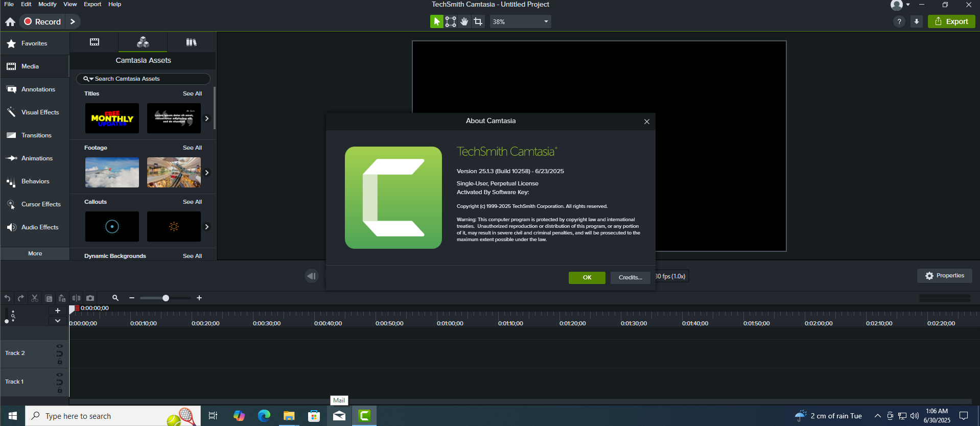Click timeline zoom slider handle
Image resolution: width=980 pixels, height=426 pixels.
click(166, 298)
